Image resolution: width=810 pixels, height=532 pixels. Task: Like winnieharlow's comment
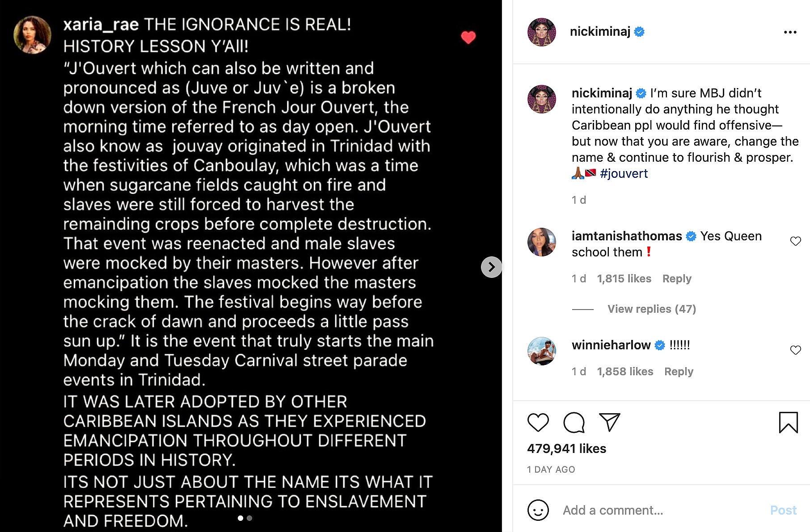pyautogui.click(x=795, y=350)
